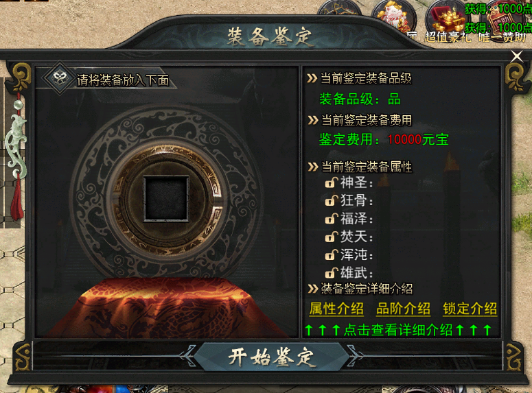The width and height of the screenshot is (532, 393).
Task: Toggle the lock icon beside 狂骨
Action: pyautogui.click(x=332, y=201)
